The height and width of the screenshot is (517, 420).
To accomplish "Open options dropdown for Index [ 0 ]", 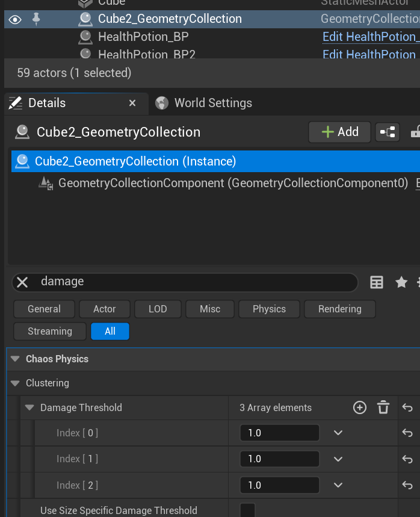I will pos(338,433).
